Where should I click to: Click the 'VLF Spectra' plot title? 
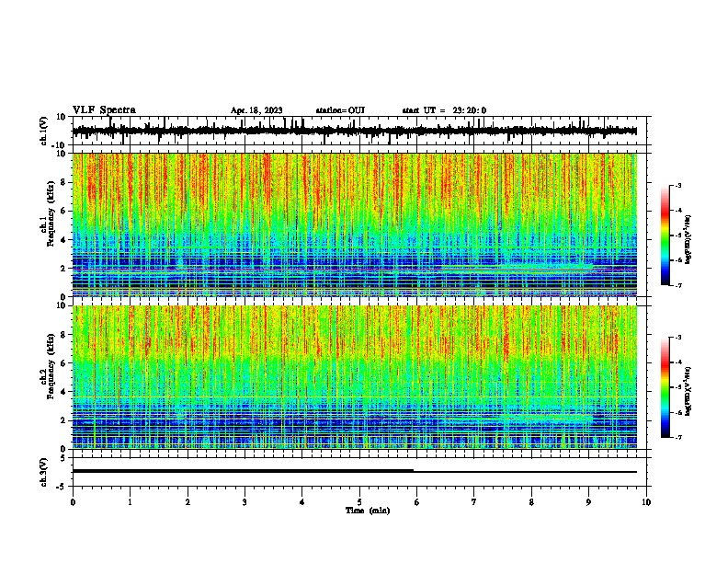point(104,110)
